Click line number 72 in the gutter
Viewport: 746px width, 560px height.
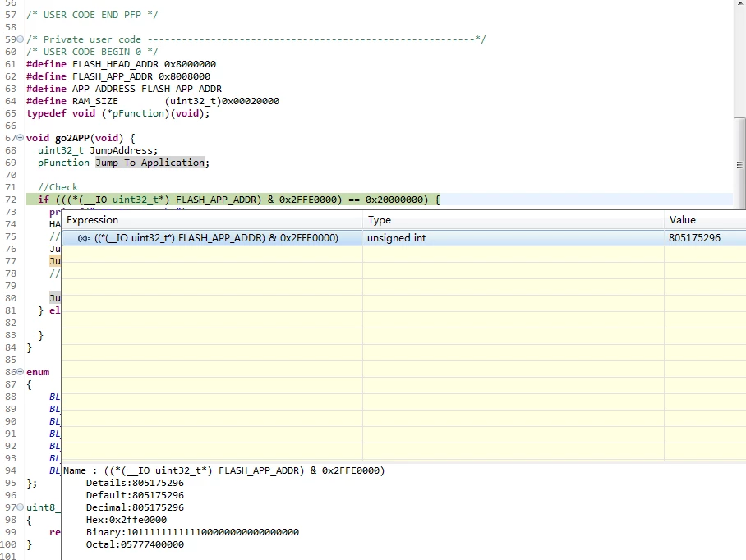point(11,200)
